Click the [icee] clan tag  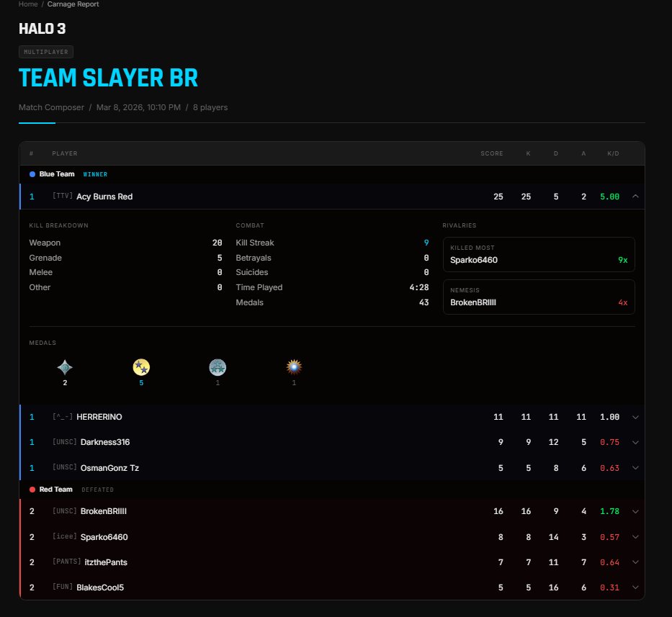click(64, 536)
